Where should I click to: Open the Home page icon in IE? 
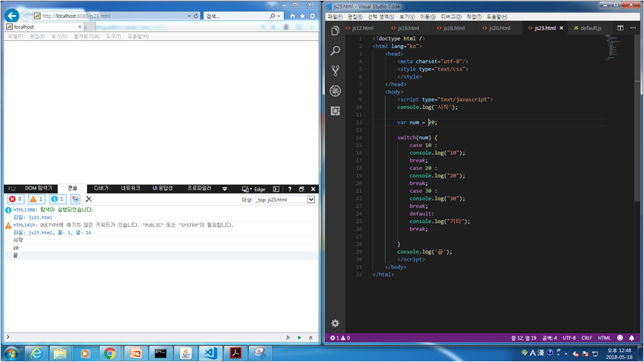click(292, 16)
